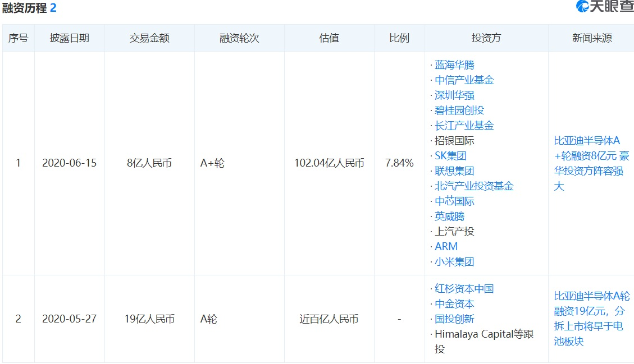Screen dimensions: 634x364
Task: Open 蓝海华腾 investor link
Action: pos(454,65)
